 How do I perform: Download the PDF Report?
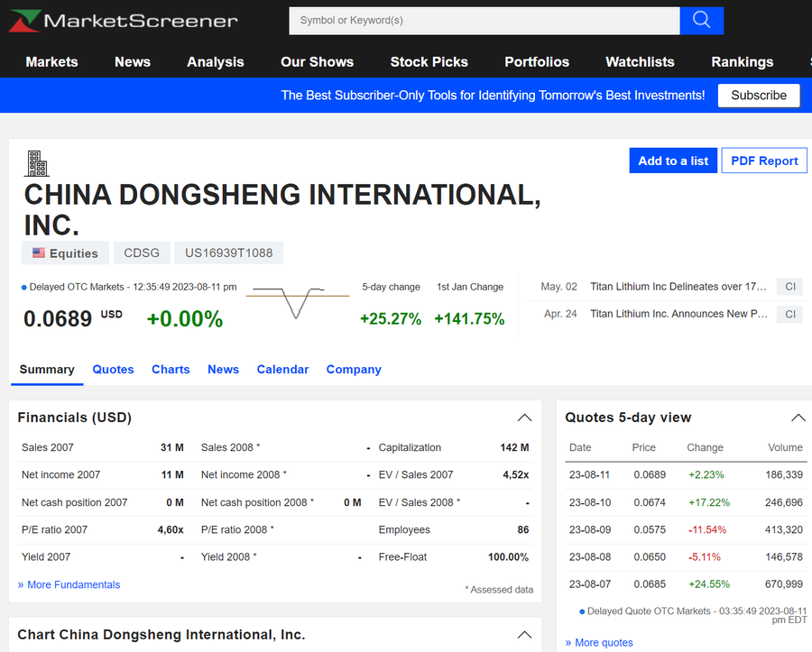[x=764, y=161]
